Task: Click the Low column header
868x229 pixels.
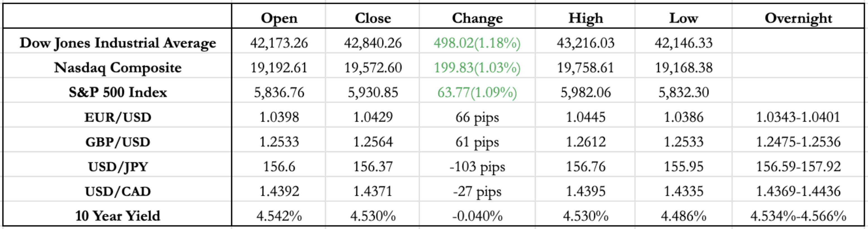Action: [x=683, y=18]
